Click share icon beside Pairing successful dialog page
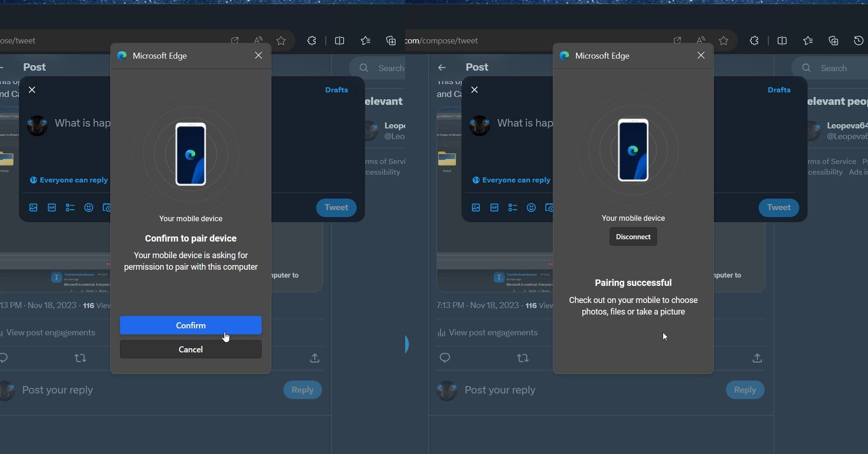The height and width of the screenshot is (454, 868). [x=757, y=358]
